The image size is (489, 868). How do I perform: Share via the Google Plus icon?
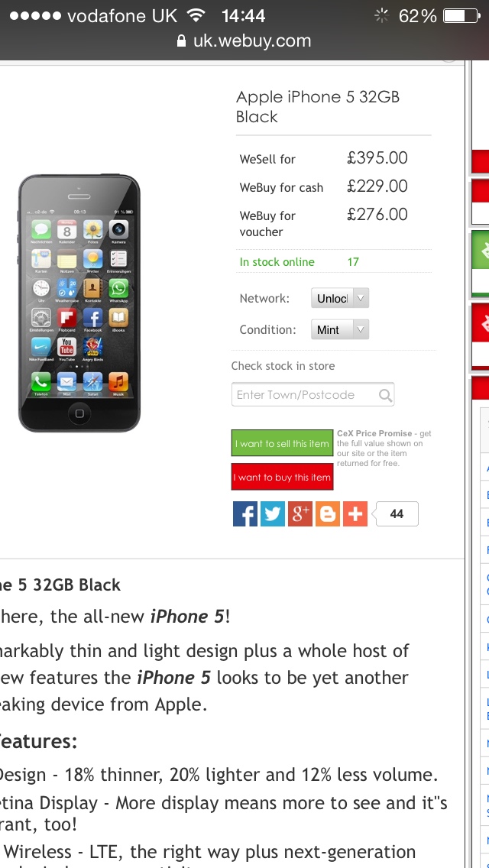[x=300, y=513]
